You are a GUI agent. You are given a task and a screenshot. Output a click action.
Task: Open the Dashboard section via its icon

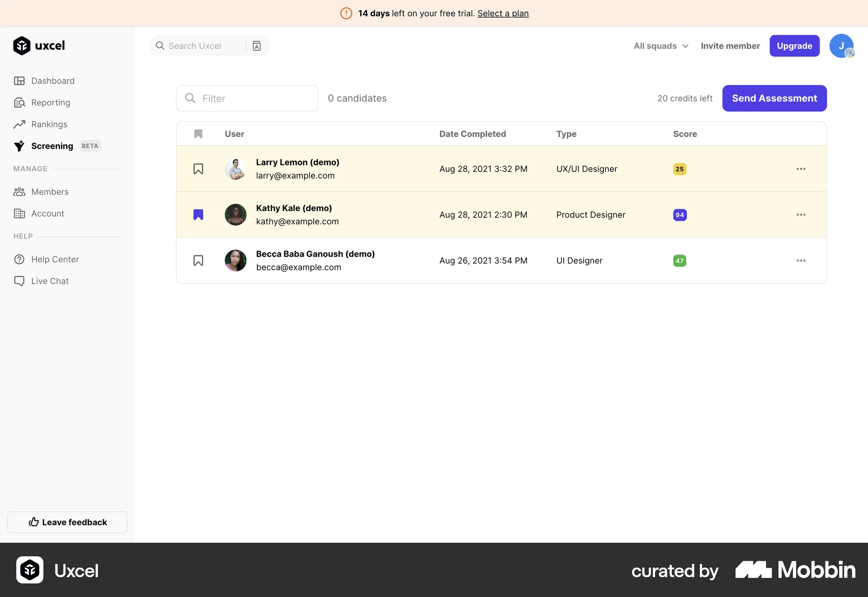(x=20, y=81)
